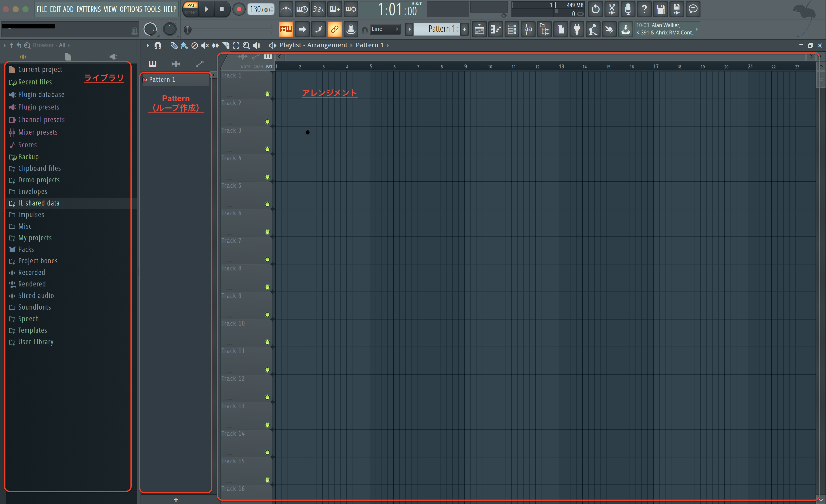Open the audio editor scissors icon
The width and height of the screenshot is (826, 504).
612,9
